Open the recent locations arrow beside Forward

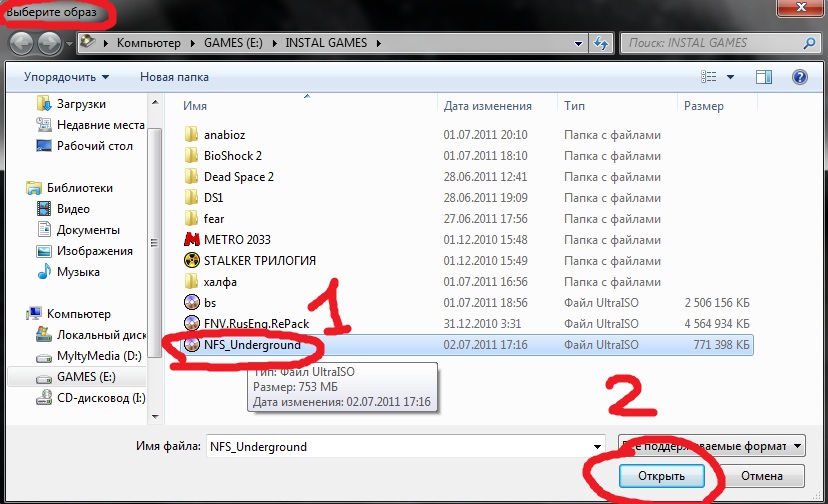[69, 44]
